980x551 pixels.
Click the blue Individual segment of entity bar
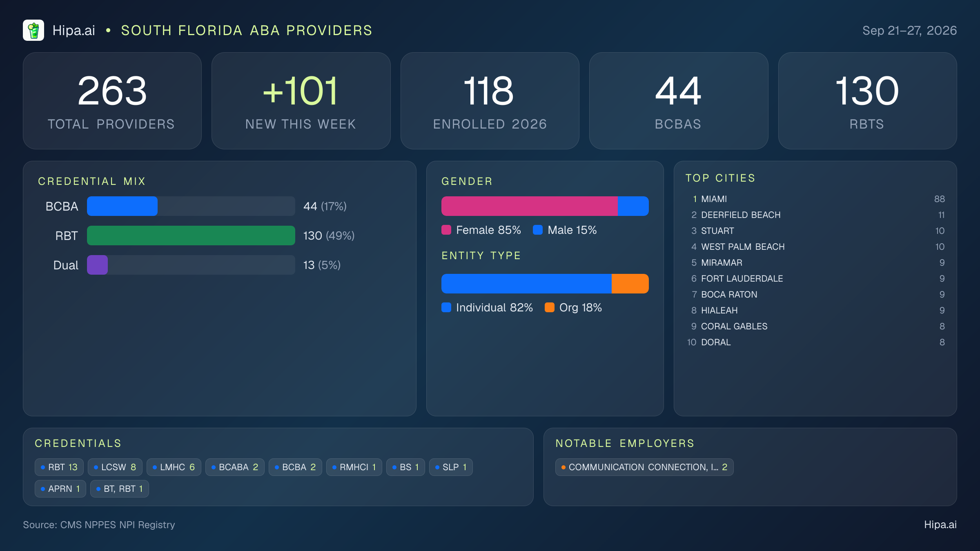click(526, 284)
